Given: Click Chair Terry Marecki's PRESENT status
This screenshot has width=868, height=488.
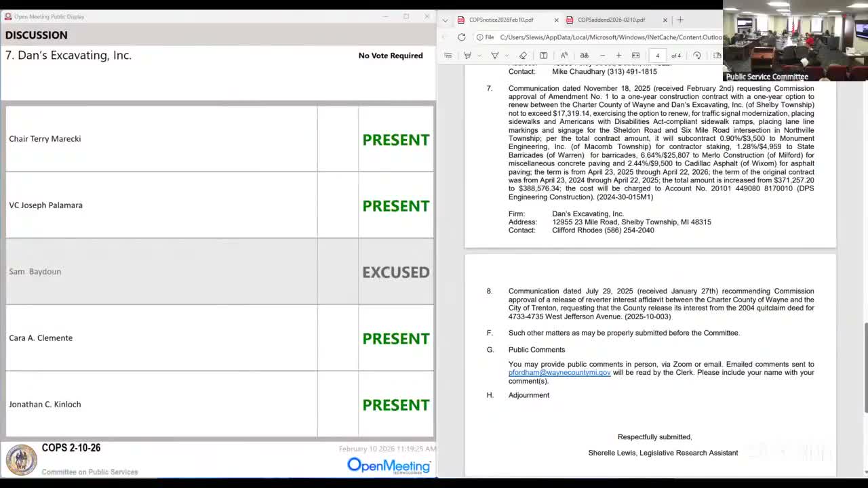Looking at the screenshot, I should 396,140.
